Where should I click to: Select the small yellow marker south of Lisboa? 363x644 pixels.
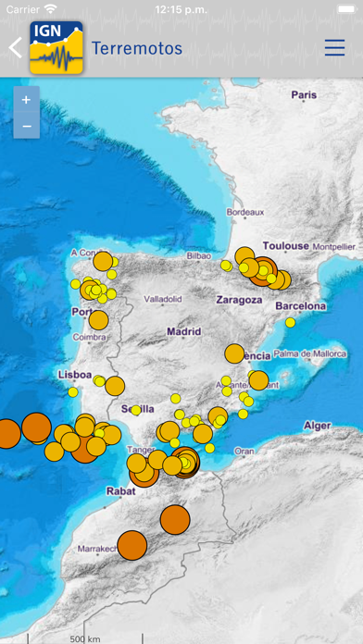pos(73,392)
